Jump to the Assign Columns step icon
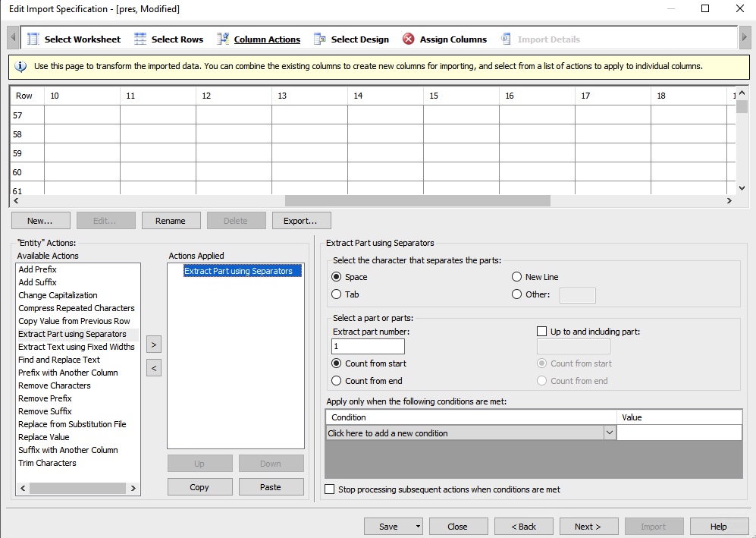 409,38
